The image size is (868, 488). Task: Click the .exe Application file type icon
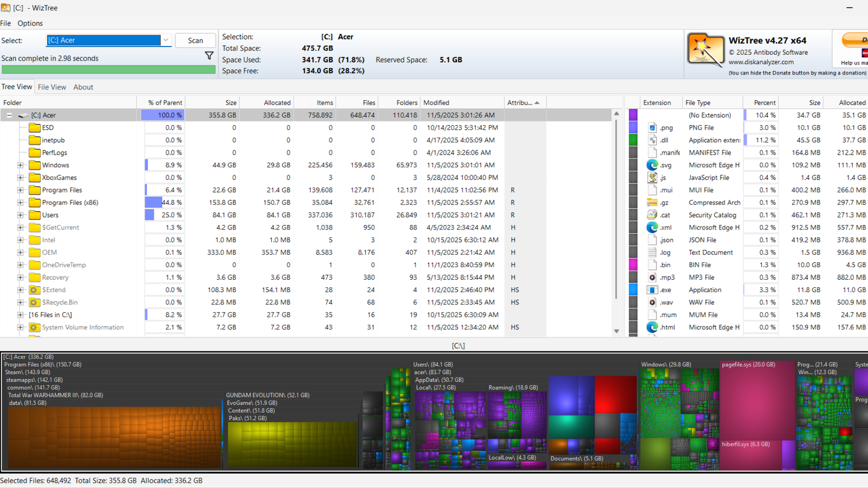[x=652, y=290]
